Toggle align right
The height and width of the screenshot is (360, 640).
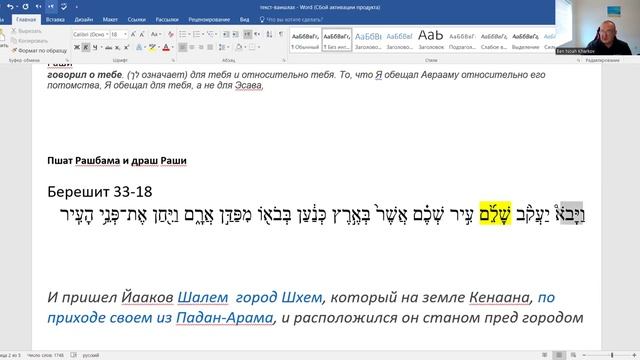click(x=201, y=47)
